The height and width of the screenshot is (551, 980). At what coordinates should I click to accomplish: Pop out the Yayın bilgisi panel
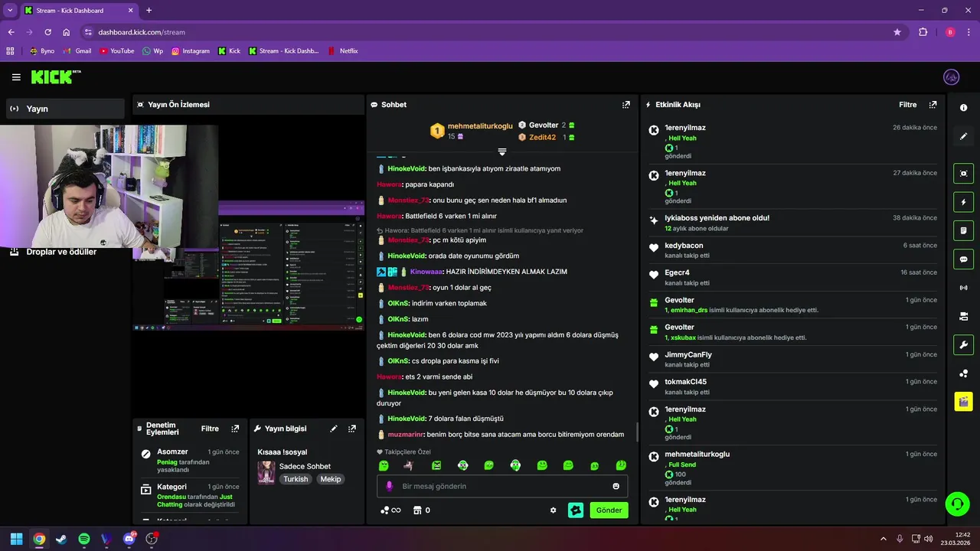(352, 429)
